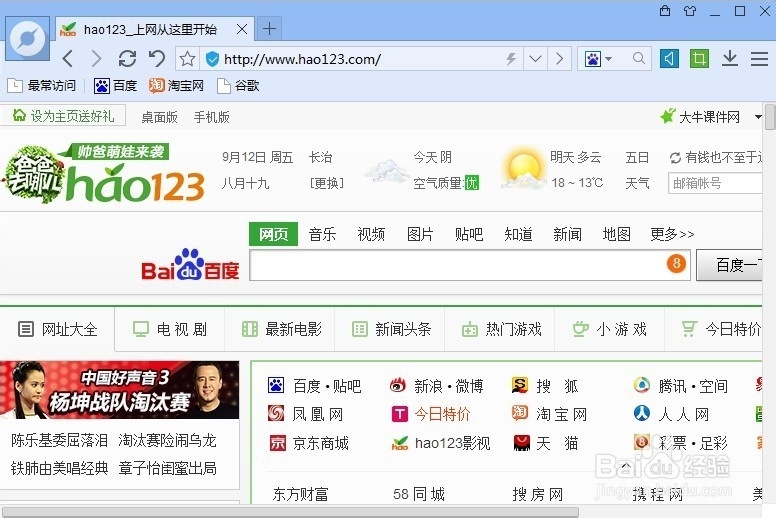The image size is (776, 518).
Task: Click the shirt skin icon in title bar
Action: coord(689,10)
